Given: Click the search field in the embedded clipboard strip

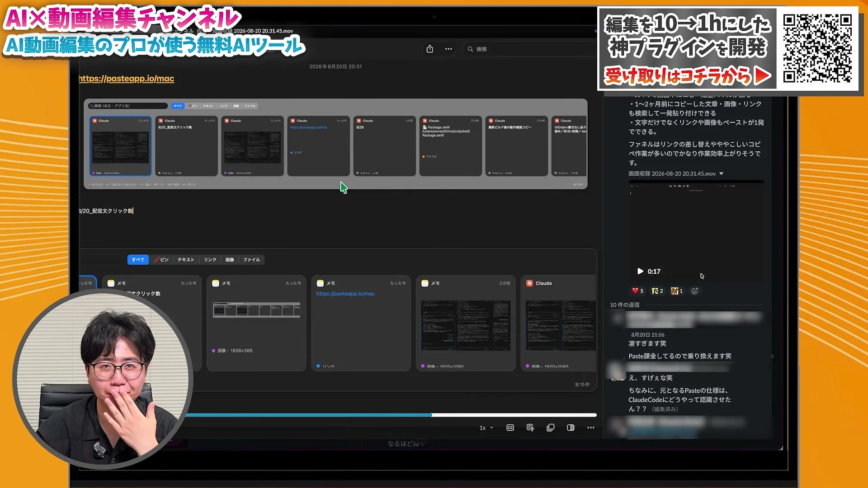Looking at the screenshot, I should [x=128, y=106].
